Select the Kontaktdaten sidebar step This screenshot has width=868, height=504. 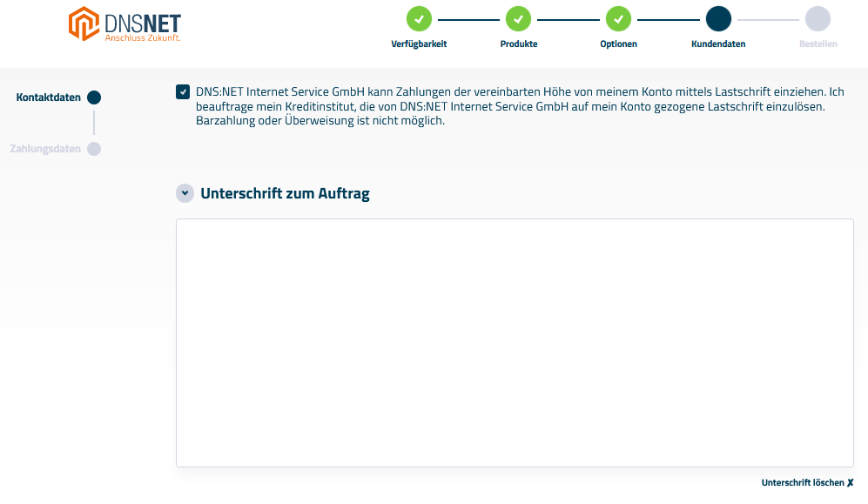pos(48,97)
